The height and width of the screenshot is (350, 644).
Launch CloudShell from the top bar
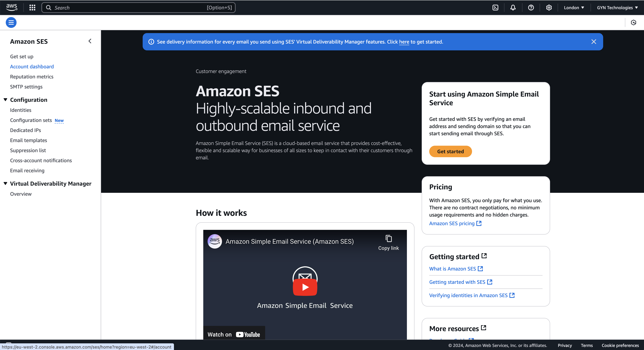[x=495, y=8]
